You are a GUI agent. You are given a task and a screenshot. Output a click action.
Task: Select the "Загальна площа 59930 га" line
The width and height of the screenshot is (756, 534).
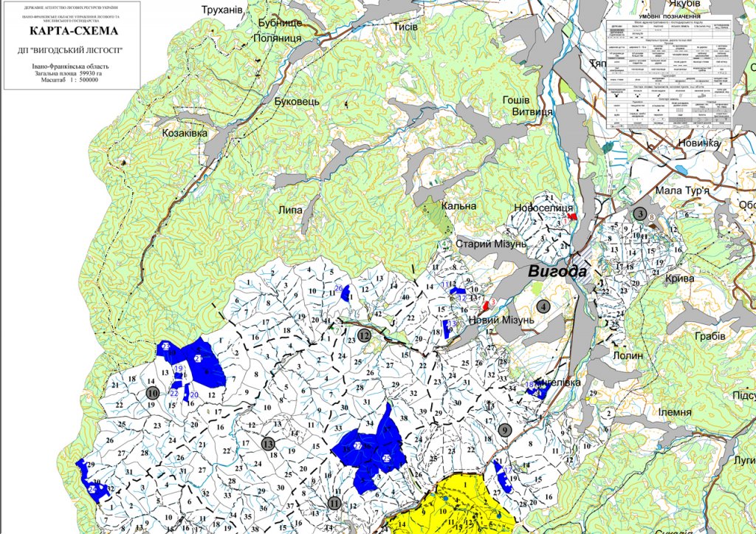(68, 73)
